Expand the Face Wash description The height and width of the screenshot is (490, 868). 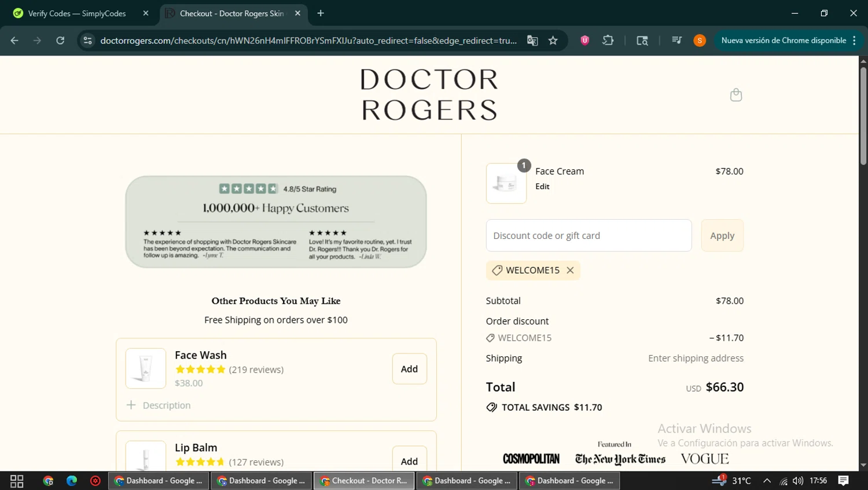pyautogui.click(x=159, y=405)
